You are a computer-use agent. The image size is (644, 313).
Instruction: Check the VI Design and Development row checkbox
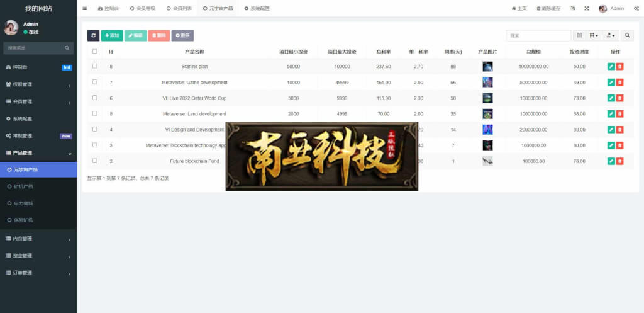95,129
